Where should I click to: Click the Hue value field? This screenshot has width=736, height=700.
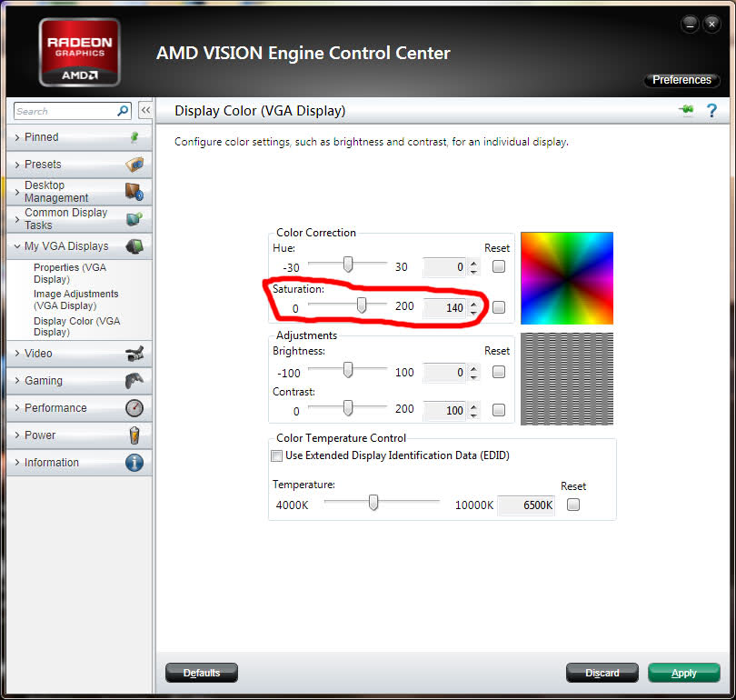[444, 267]
